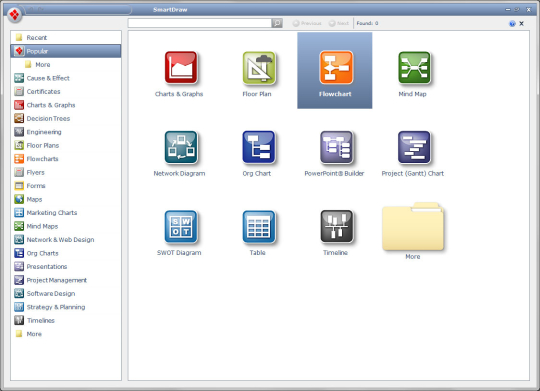540x391 pixels.
Task: Select Presentations category
Action: click(66, 266)
